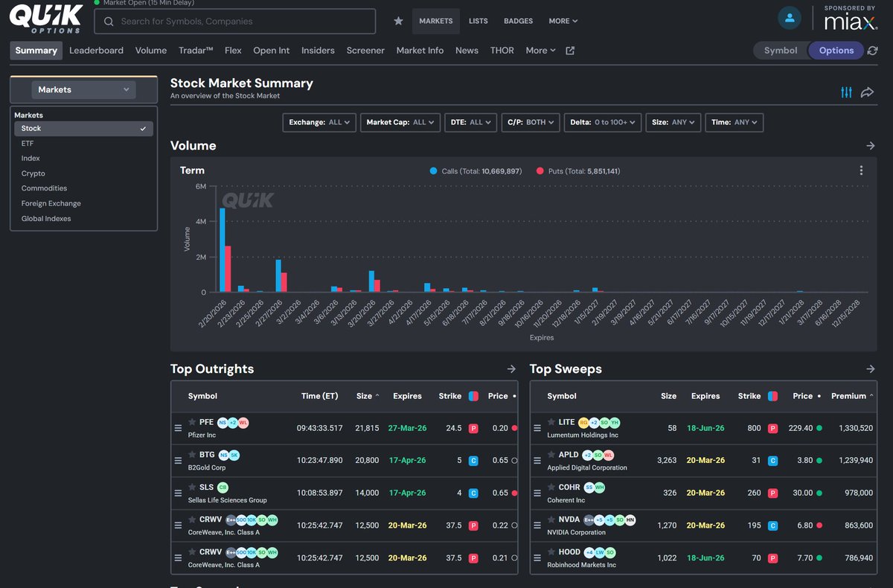Open the NVDA row hamburger menu
Image resolution: width=893 pixels, height=588 pixels.
pyautogui.click(x=537, y=525)
